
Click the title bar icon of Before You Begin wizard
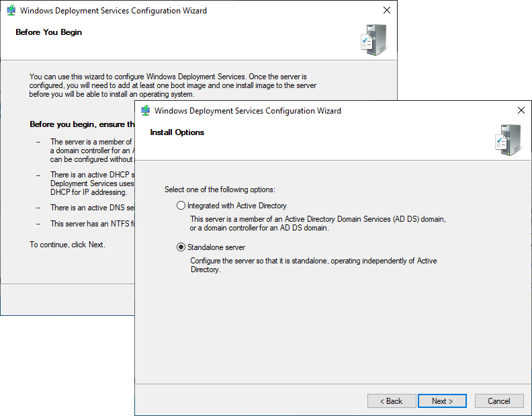click(x=11, y=10)
